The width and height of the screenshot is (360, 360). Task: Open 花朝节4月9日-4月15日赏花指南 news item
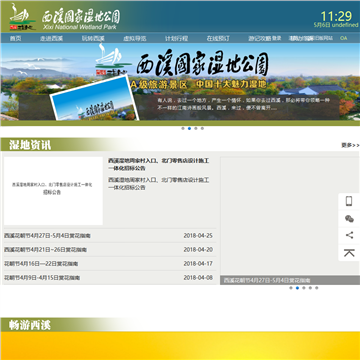click(42, 278)
